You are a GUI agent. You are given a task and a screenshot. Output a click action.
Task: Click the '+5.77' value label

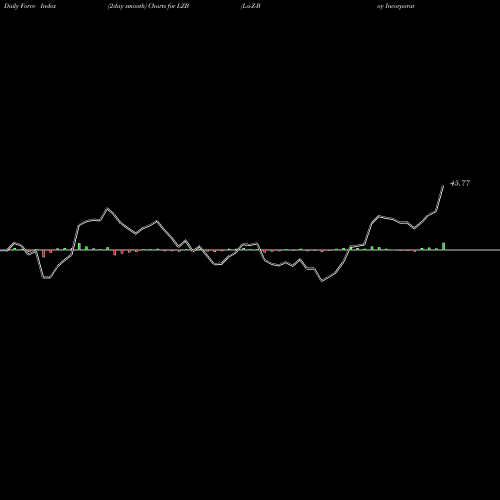pos(460,183)
